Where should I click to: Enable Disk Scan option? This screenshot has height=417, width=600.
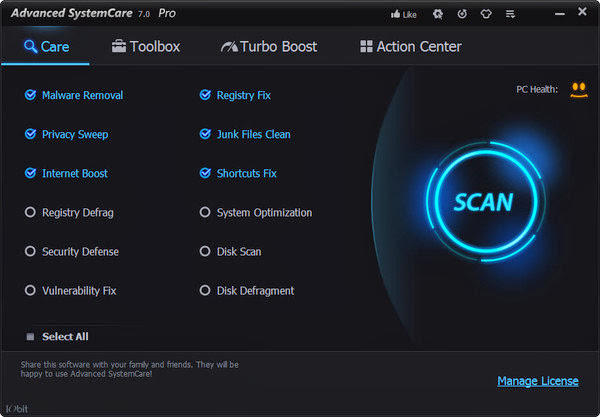[x=205, y=251]
